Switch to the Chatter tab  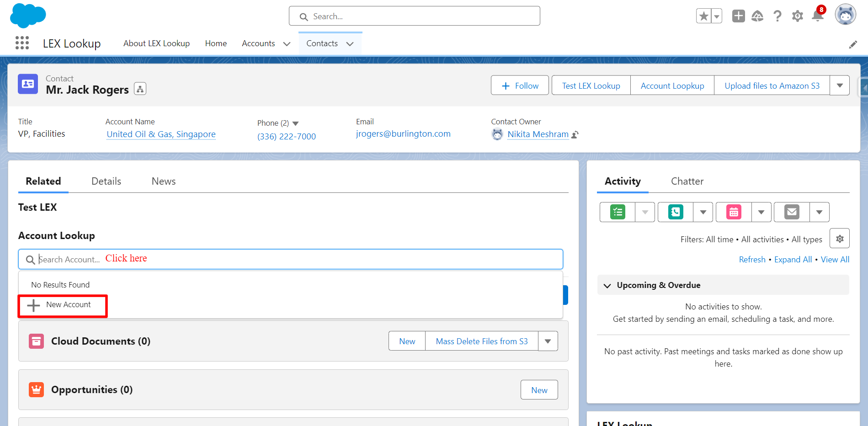[687, 181]
